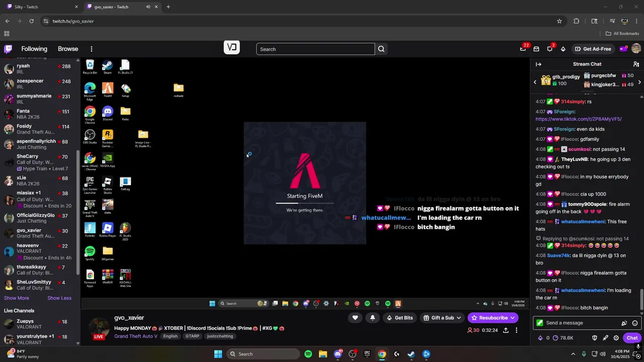Open Epic Games from the Windows taskbar
644x362 pixels.
[x=367, y=354]
